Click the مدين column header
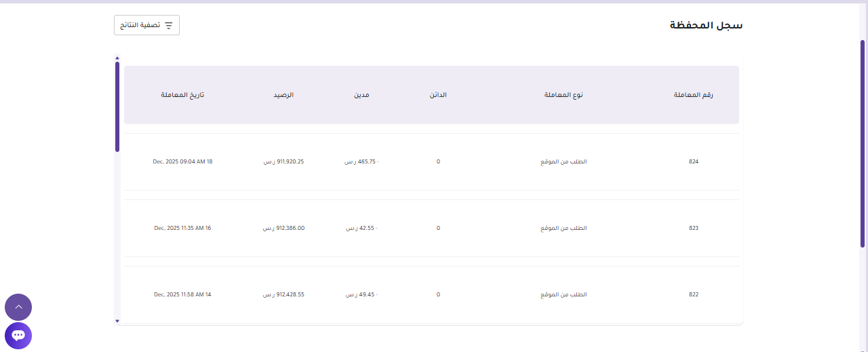868x352 pixels. [x=361, y=95]
